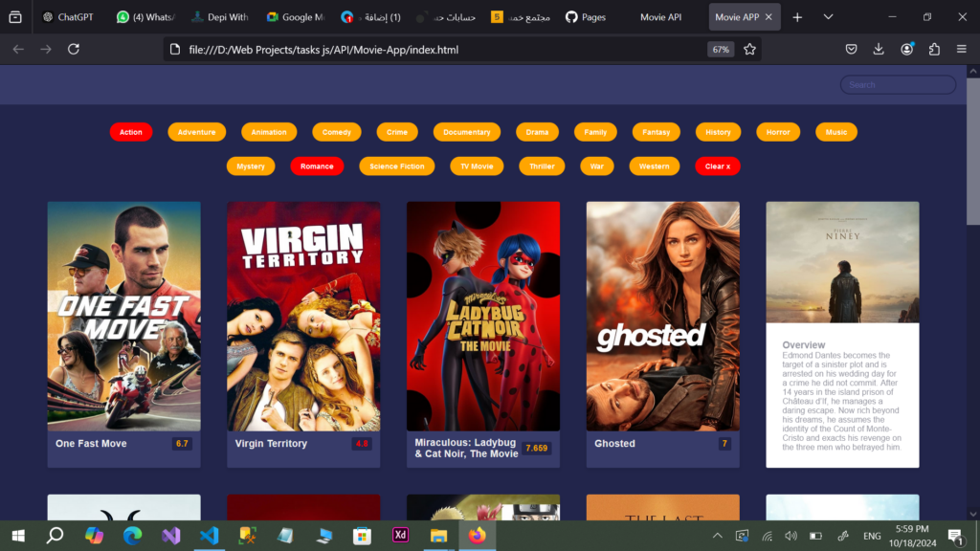Toggle the Comedy genre filter
The image size is (980, 551).
pyautogui.click(x=336, y=132)
